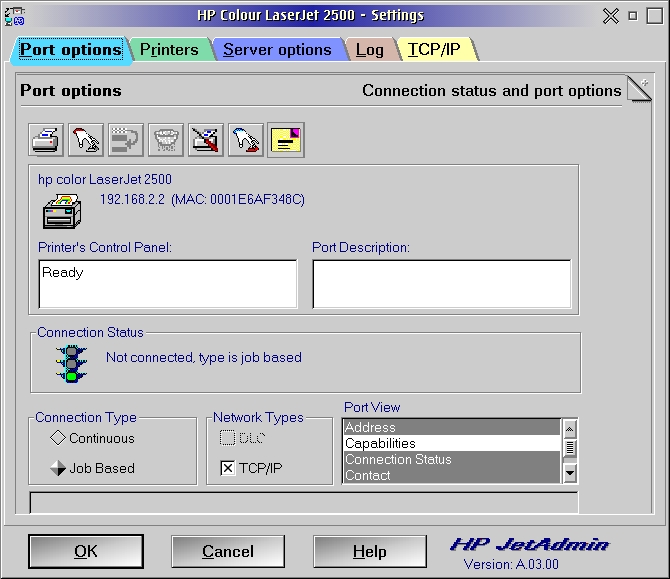Click the HP JetAdmin logo

530,544
